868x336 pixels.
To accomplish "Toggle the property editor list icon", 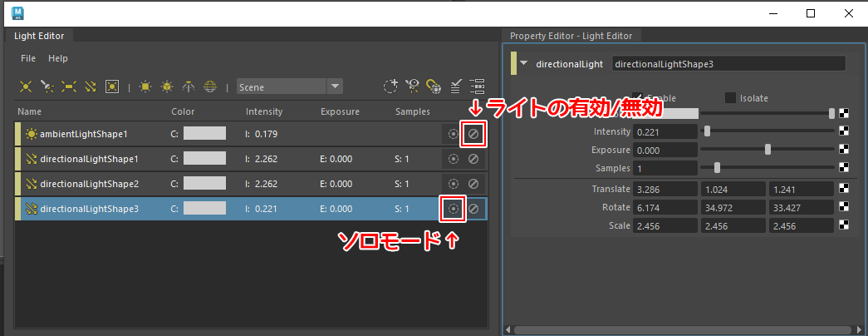I will [x=477, y=86].
